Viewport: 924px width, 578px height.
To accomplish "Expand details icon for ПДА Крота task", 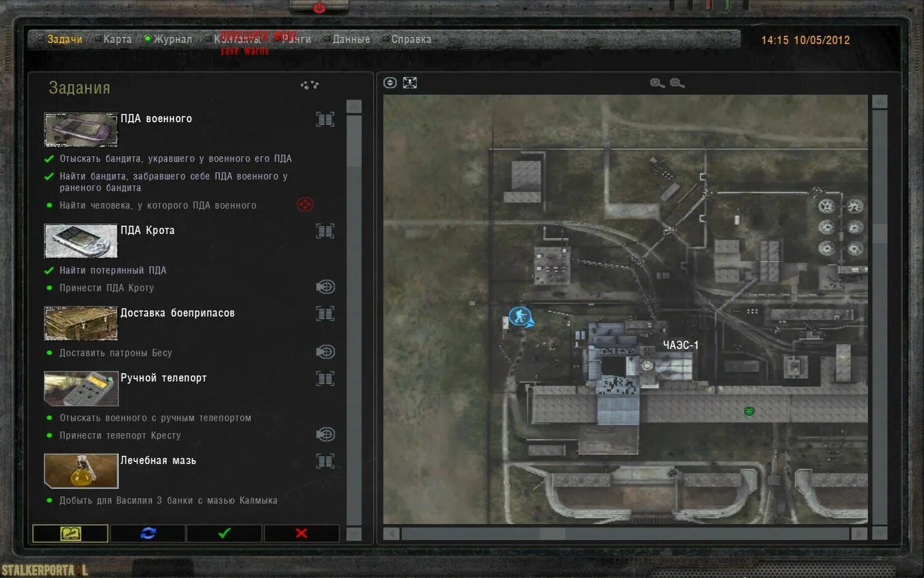I will point(325,231).
